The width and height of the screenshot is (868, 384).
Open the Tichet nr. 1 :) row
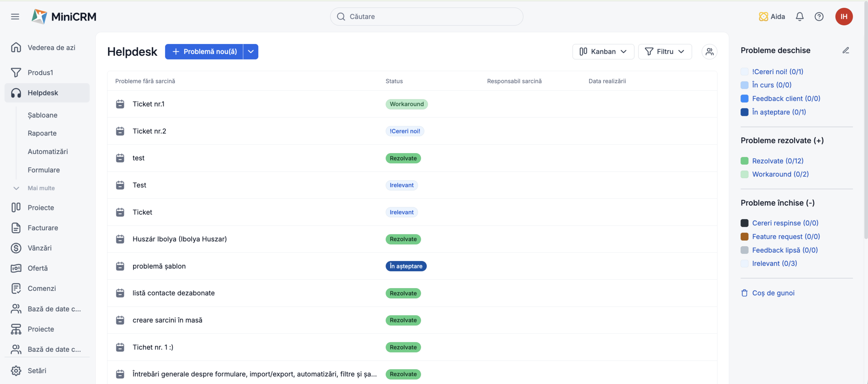pyautogui.click(x=412, y=347)
